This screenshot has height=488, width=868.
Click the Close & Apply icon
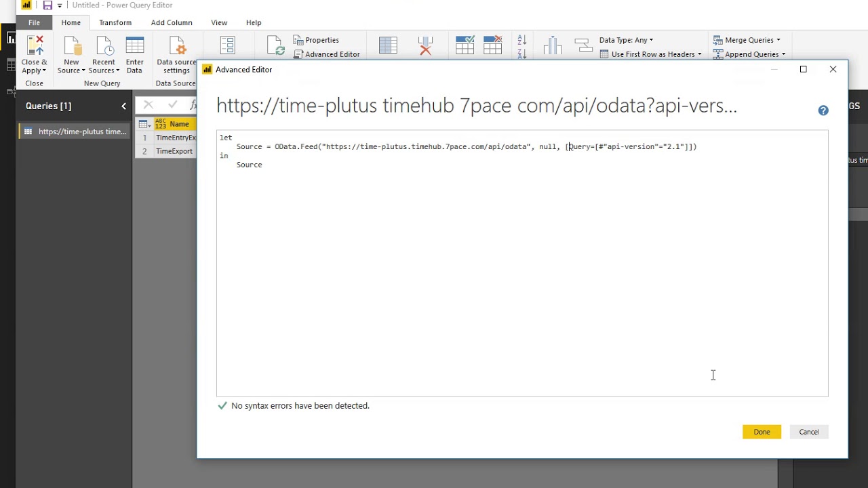point(35,46)
